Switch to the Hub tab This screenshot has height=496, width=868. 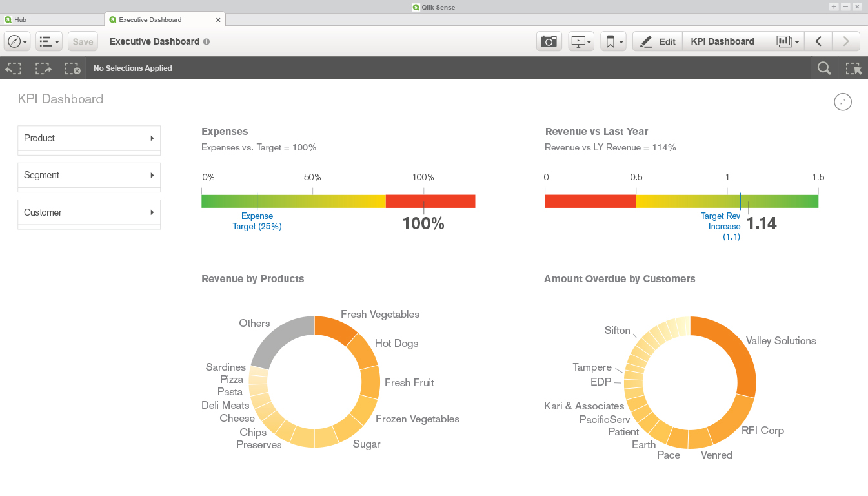coord(52,20)
